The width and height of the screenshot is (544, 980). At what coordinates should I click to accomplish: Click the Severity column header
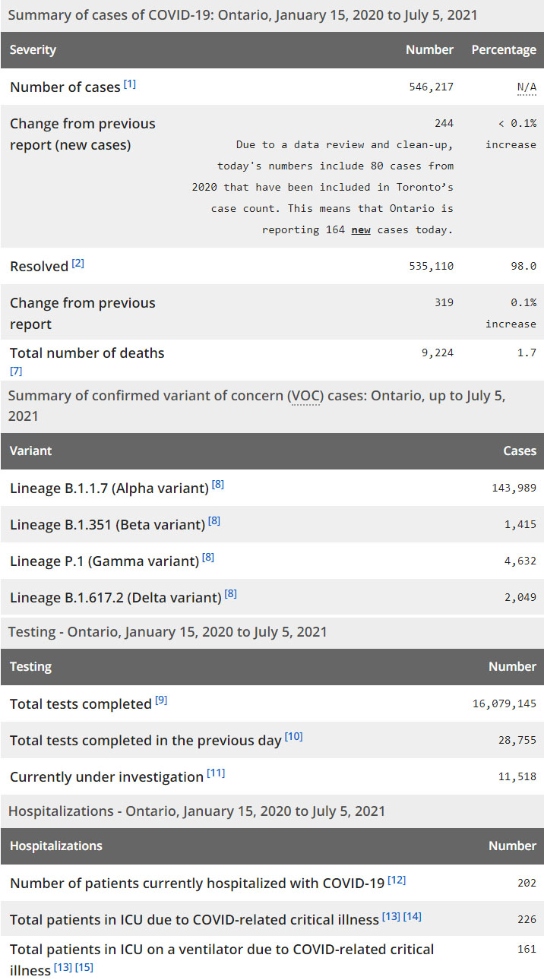pyautogui.click(x=33, y=50)
